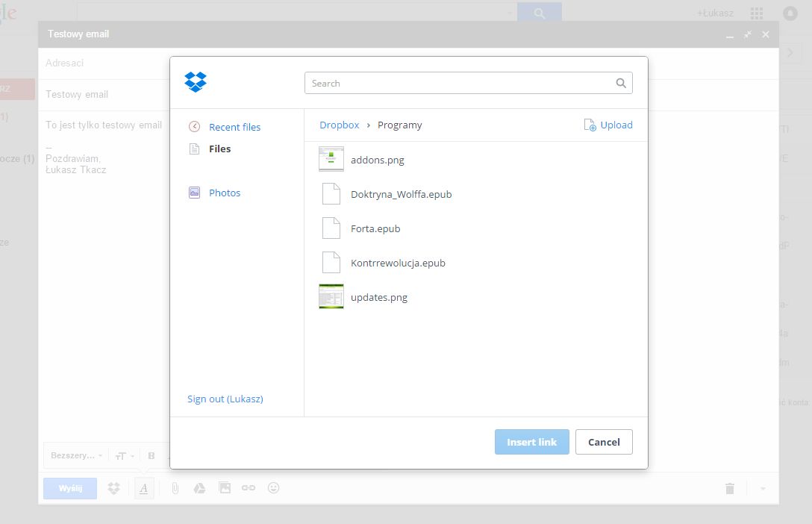Image resolution: width=812 pixels, height=524 pixels.
Task: Select the updates.png thumbnail
Action: point(331,296)
